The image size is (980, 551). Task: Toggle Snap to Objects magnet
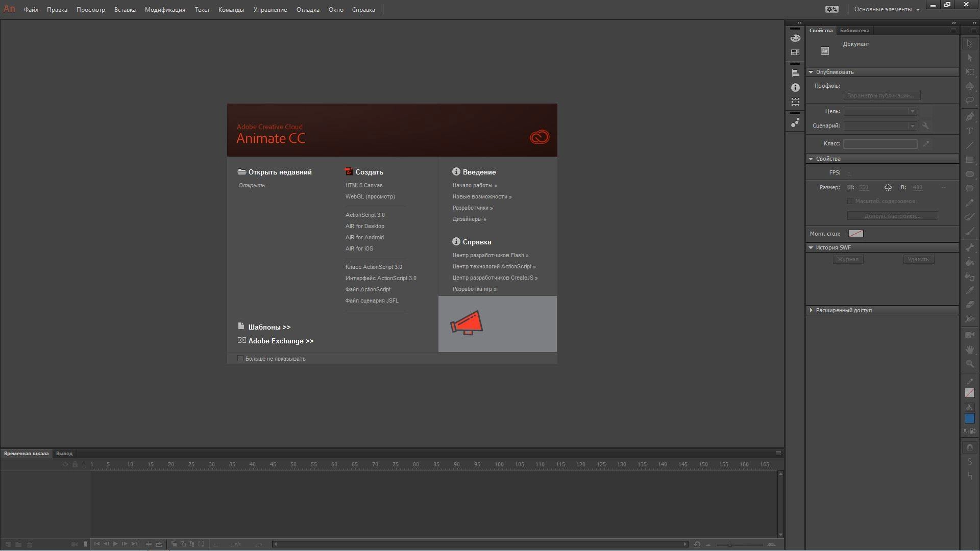click(x=970, y=447)
